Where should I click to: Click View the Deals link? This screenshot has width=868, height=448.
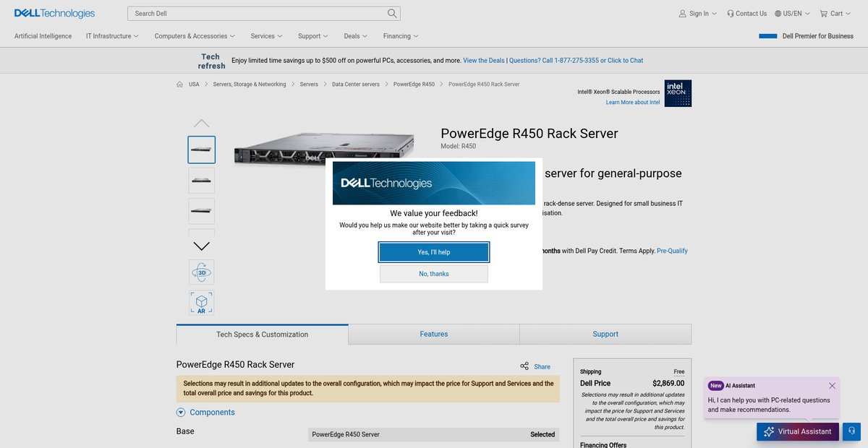[x=484, y=61]
